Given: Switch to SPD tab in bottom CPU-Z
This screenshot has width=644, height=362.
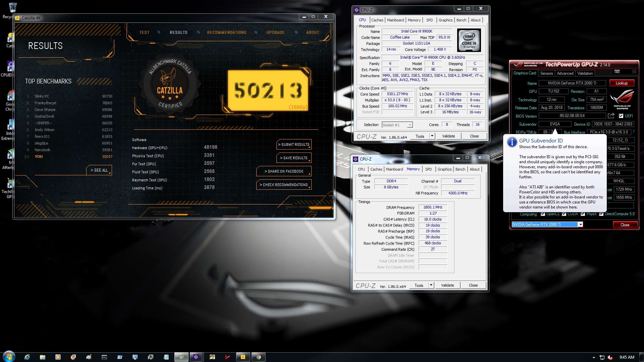Looking at the screenshot, I should point(428,169).
